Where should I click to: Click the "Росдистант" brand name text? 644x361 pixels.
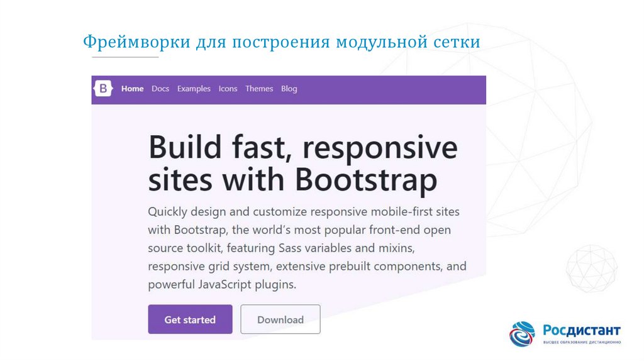[582, 330]
